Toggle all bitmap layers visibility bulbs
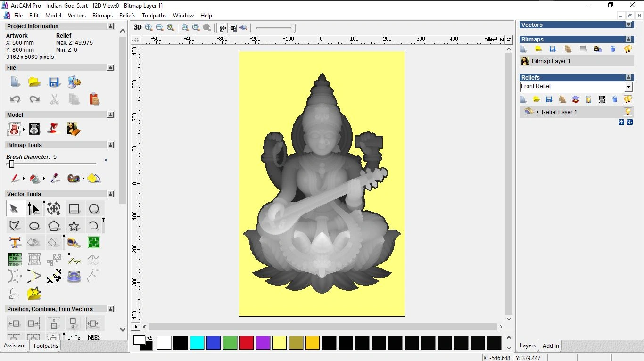The height and width of the screenshot is (361, 644). coord(627,49)
